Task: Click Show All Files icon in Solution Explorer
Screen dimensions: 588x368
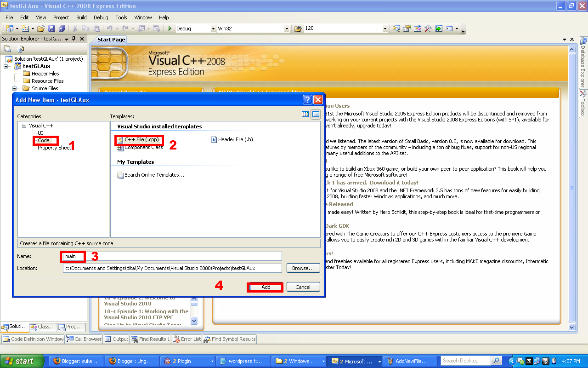Action: click(21, 48)
